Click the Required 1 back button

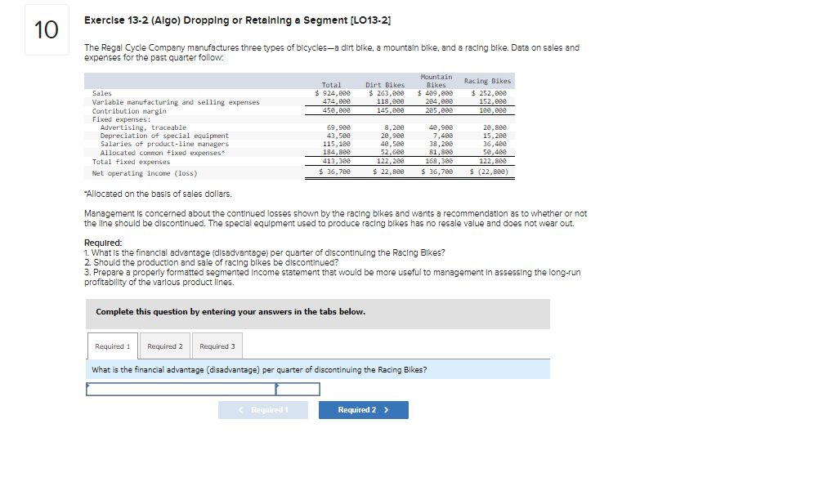coord(262,409)
